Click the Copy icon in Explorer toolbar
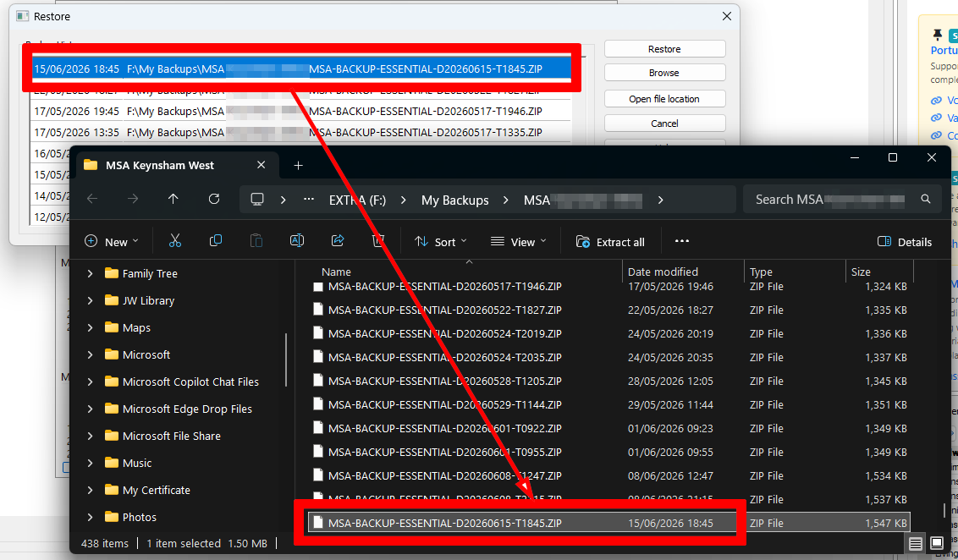Image resolution: width=958 pixels, height=560 pixels. point(216,241)
